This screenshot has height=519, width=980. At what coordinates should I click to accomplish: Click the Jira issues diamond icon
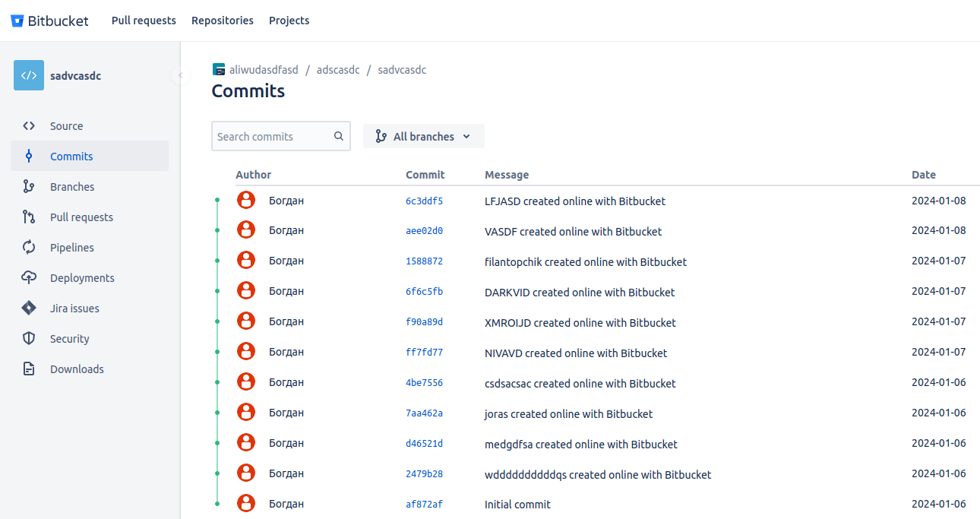29,309
